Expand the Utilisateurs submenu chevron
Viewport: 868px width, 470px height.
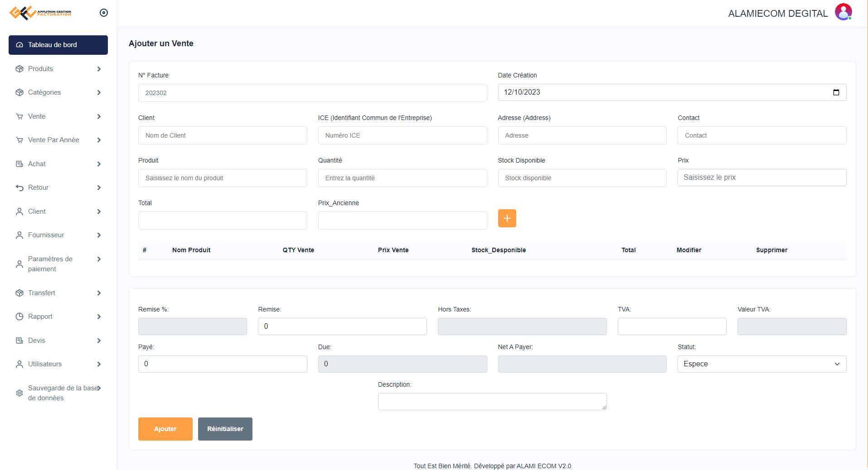pyautogui.click(x=99, y=364)
